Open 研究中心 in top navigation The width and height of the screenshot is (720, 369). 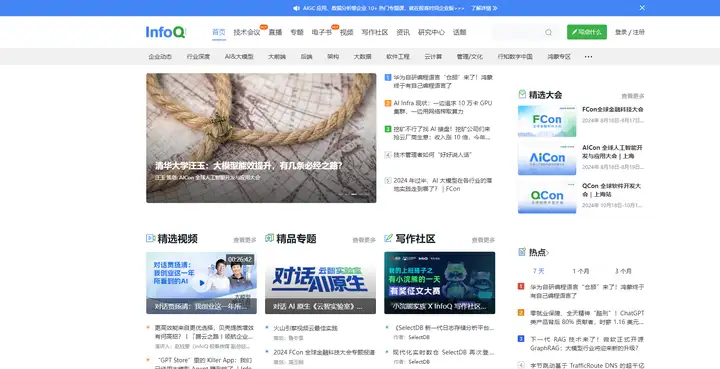pos(431,32)
